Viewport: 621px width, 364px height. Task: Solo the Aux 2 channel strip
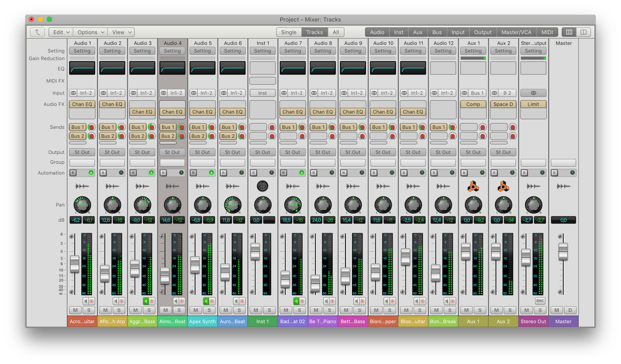pyautogui.click(x=510, y=310)
